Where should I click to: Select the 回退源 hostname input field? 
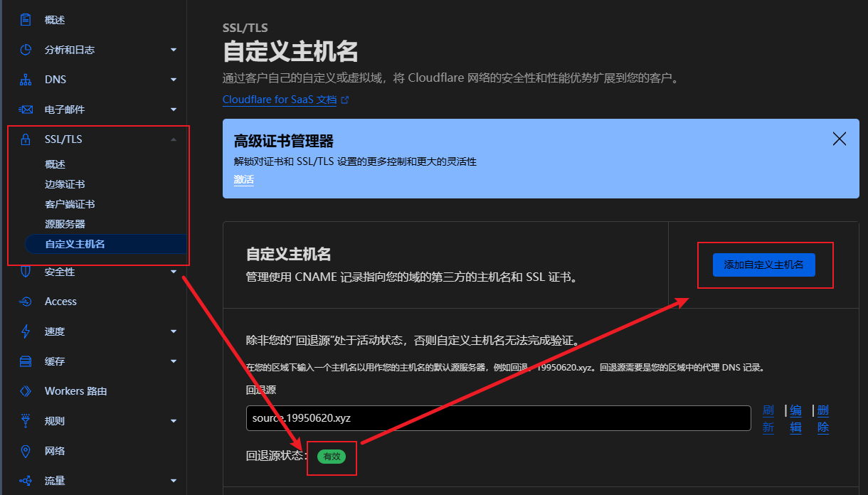[x=498, y=418]
